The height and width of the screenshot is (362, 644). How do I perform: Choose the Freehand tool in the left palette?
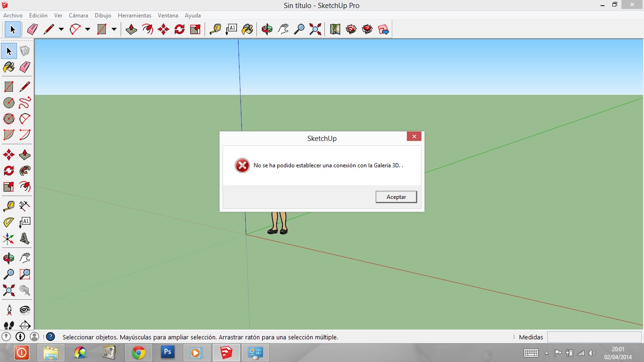(x=25, y=103)
